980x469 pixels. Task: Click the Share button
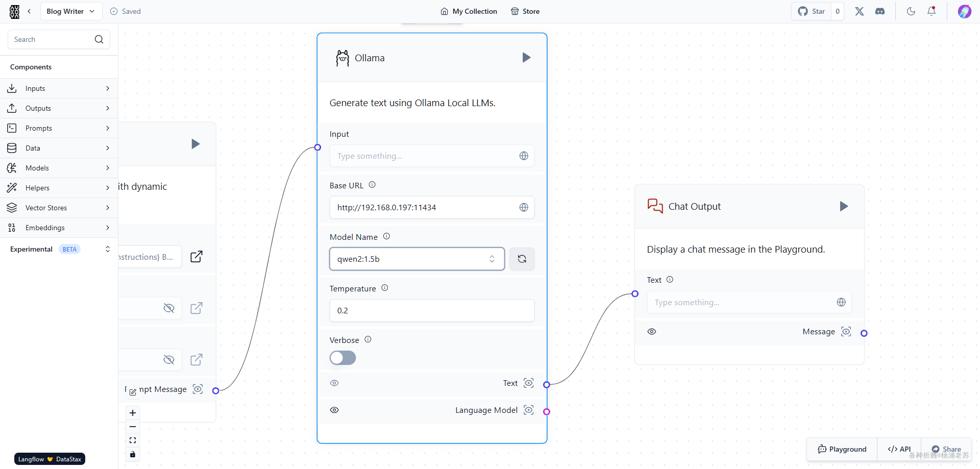pyautogui.click(x=946, y=449)
